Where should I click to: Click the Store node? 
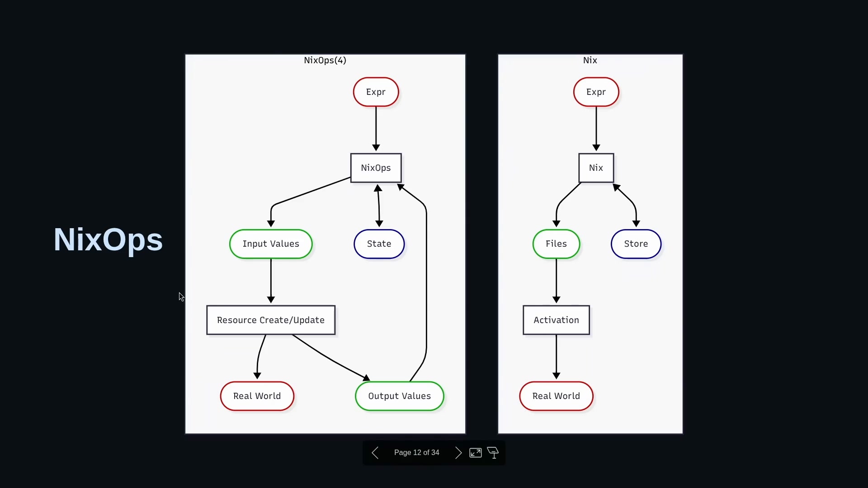tap(636, 244)
